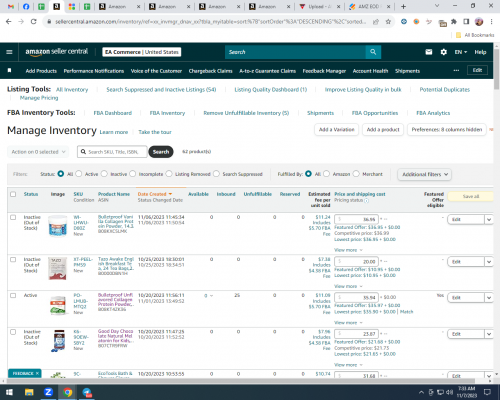Open Feedback Manager menu item
The height and width of the screenshot is (400, 500).
[324, 71]
